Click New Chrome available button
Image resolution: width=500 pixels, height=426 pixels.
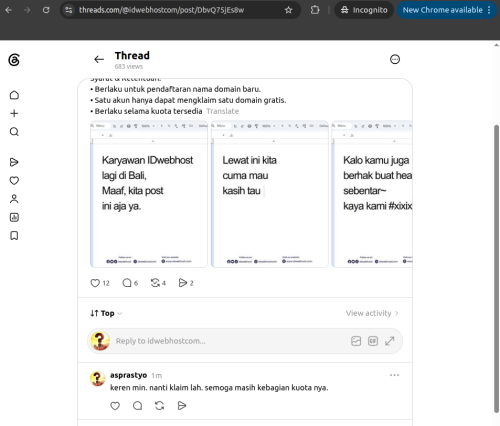447,10
